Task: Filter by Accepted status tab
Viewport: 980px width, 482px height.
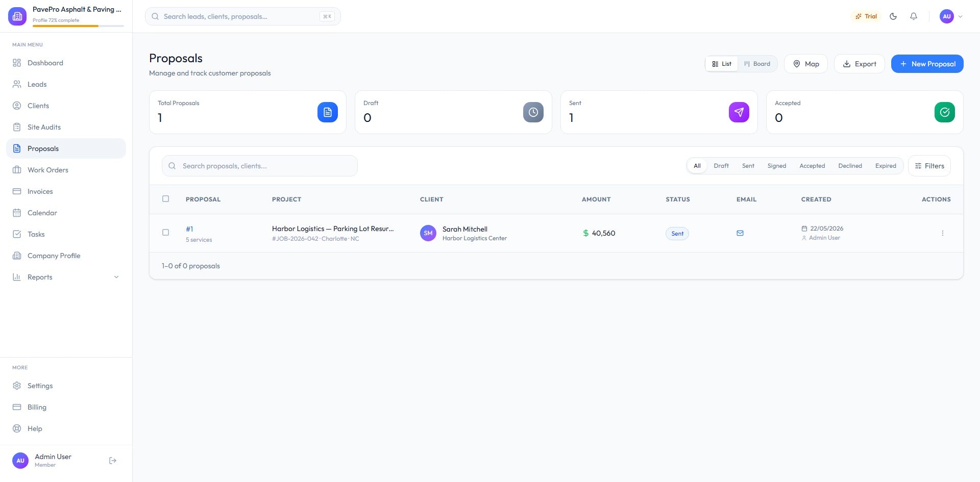Action: pos(812,166)
